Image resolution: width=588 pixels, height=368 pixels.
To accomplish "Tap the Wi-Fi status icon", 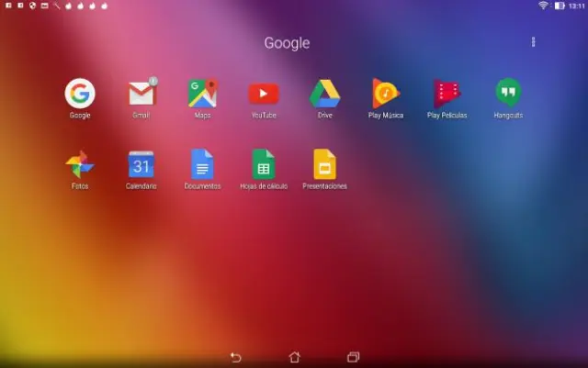I will click(543, 6).
